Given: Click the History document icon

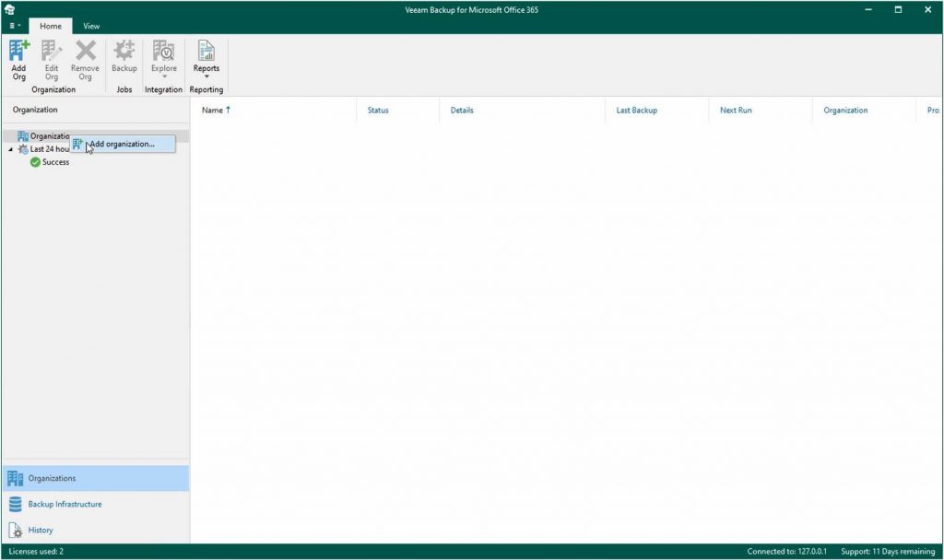Looking at the screenshot, I should 16,530.
